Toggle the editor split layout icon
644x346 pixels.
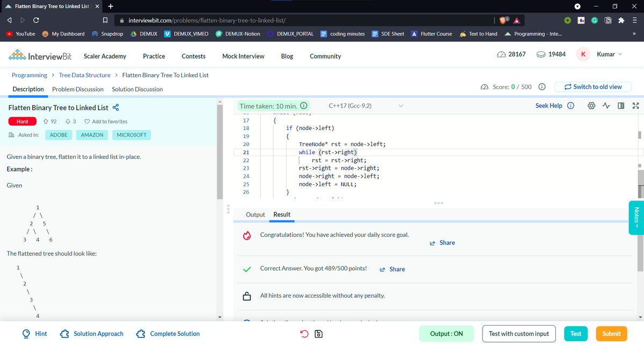(x=620, y=106)
